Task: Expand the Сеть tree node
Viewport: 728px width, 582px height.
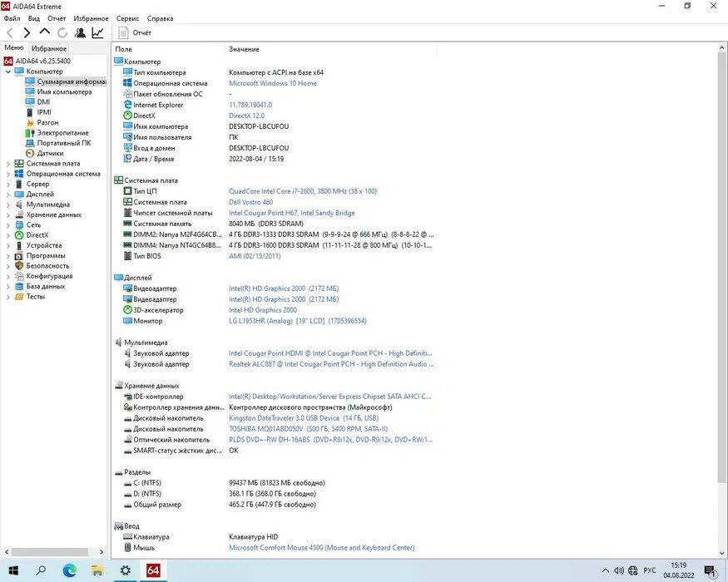Action: coord(7,224)
